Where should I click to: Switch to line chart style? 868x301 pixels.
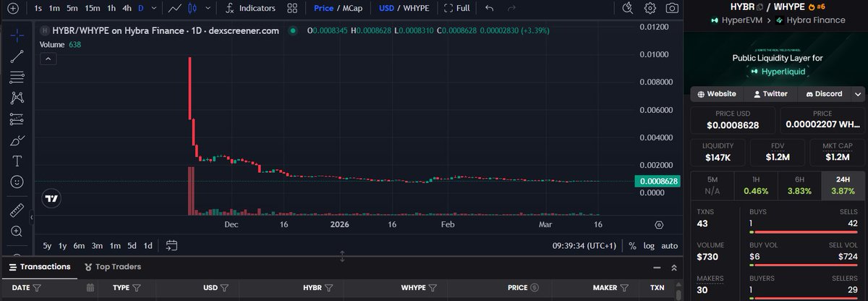click(174, 9)
